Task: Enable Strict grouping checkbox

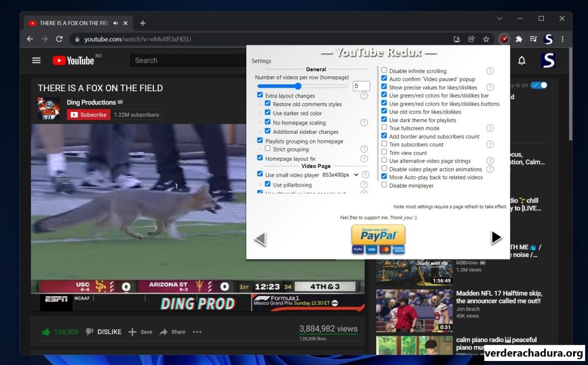Action: pyautogui.click(x=268, y=148)
